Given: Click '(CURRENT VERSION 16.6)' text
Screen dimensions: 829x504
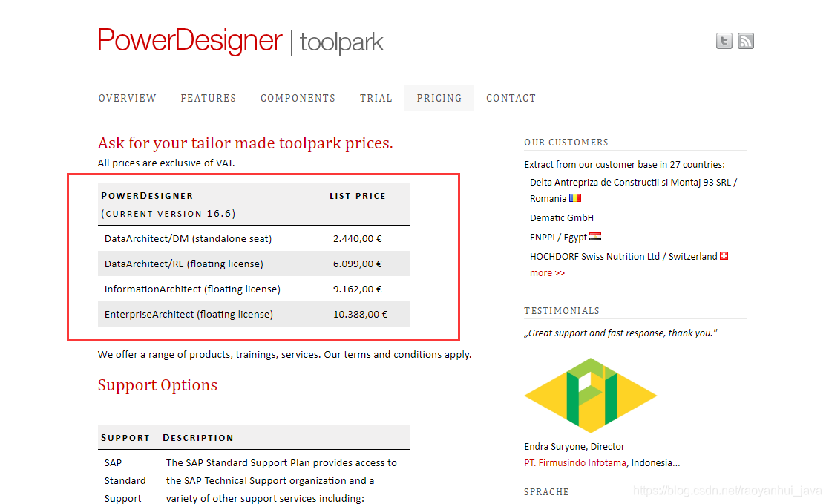Looking at the screenshot, I should 168,214.
